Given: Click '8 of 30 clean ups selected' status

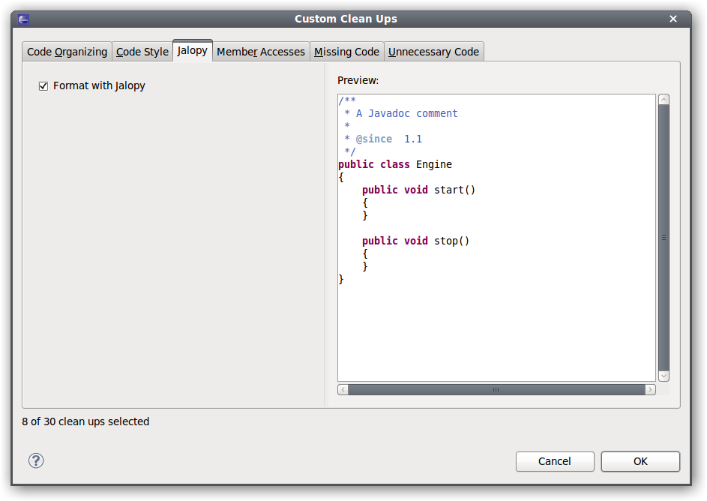Looking at the screenshot, I should coord(85,422).
